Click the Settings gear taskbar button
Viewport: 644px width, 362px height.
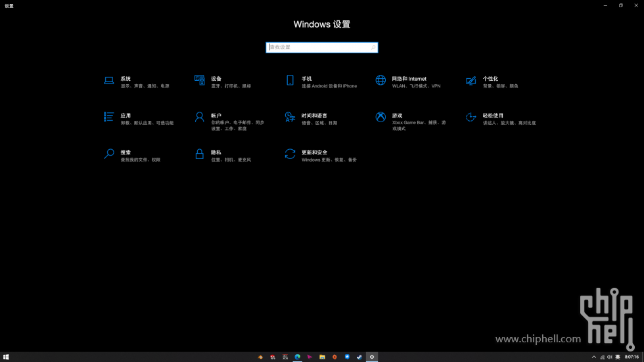[x=372, y=357]
